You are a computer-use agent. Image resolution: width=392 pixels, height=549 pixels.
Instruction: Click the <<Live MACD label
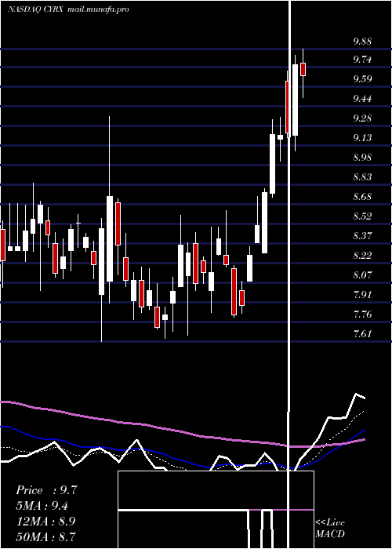330,528
